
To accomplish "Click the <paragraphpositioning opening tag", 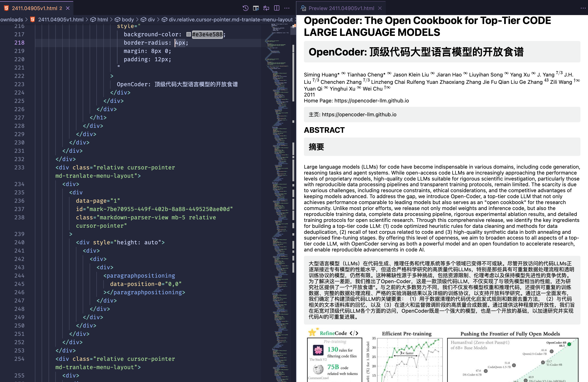I will 139,276.
